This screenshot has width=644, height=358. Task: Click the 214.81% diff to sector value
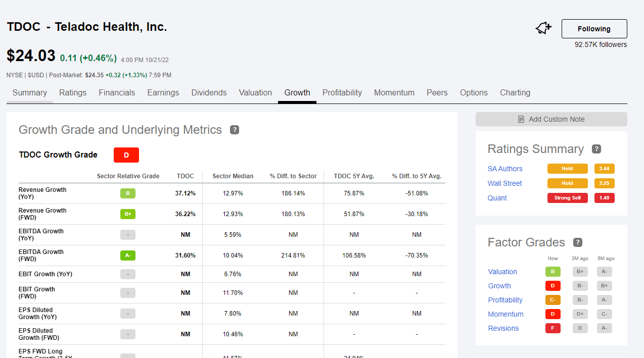(x=293, y=255)
